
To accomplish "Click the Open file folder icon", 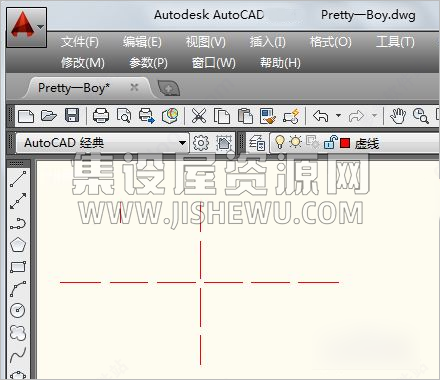I will click(x=49, y=116).
